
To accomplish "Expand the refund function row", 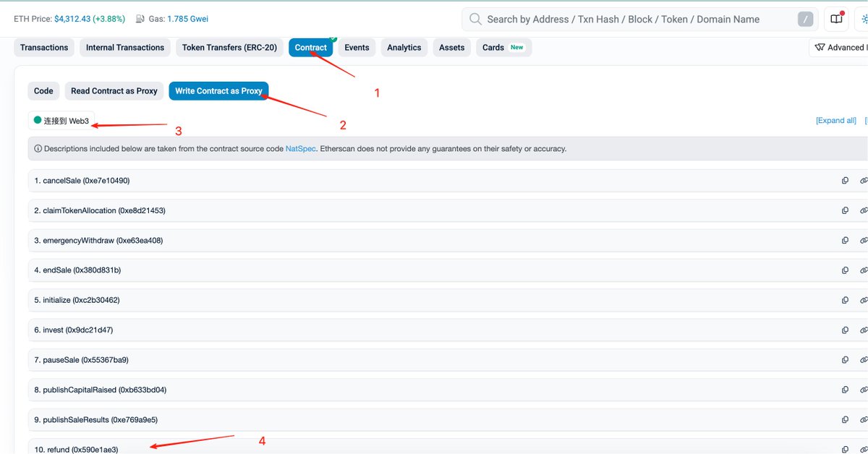I will coord(77,450).
